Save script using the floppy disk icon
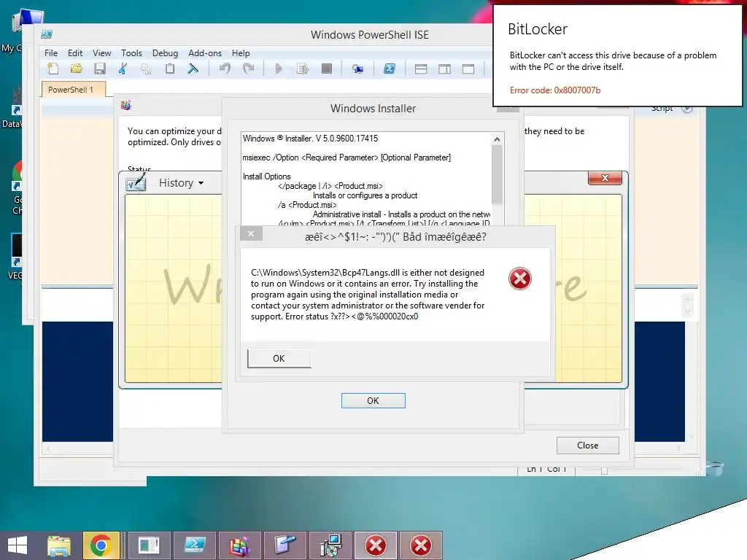 click(x=99, y=69)
